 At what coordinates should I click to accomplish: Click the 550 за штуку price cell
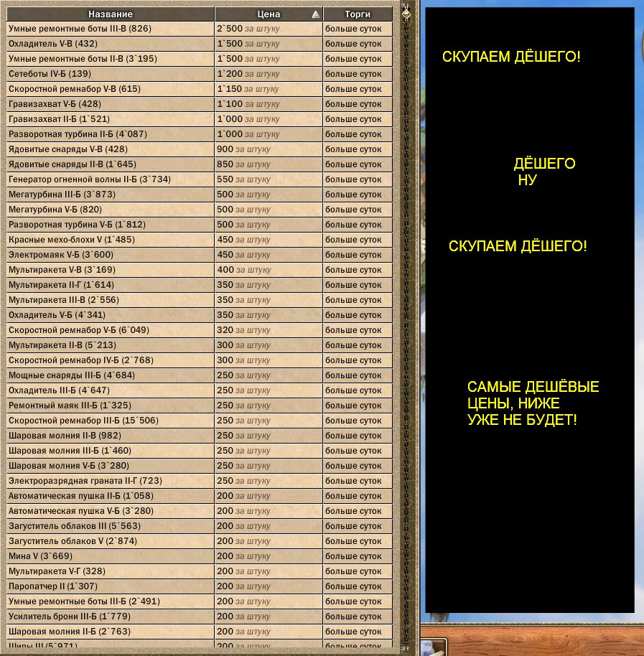coord(269,179)
